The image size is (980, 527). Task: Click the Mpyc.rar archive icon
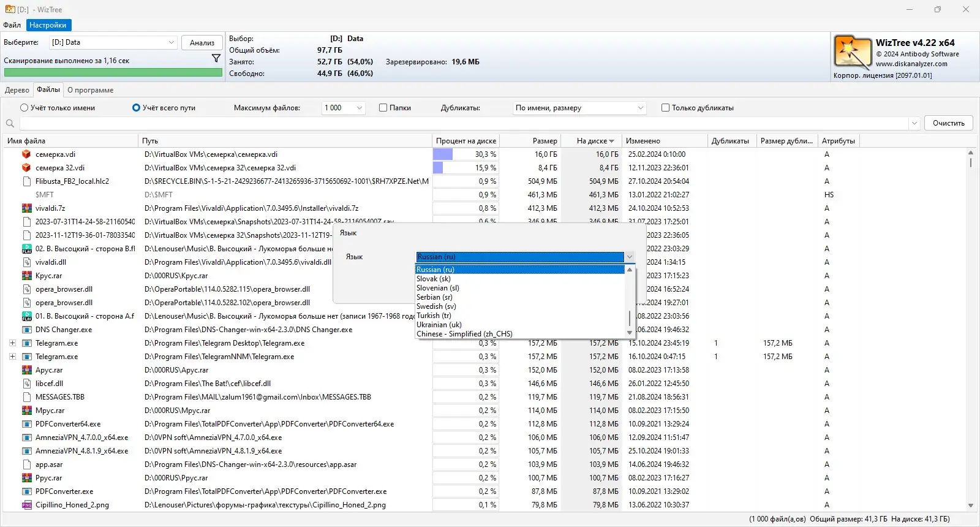pos(26,411)
